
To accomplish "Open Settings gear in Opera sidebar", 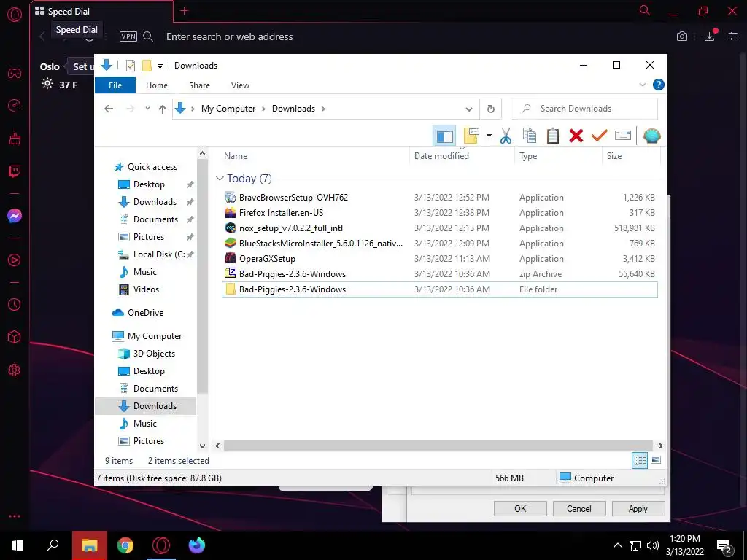I will point(15,370).
